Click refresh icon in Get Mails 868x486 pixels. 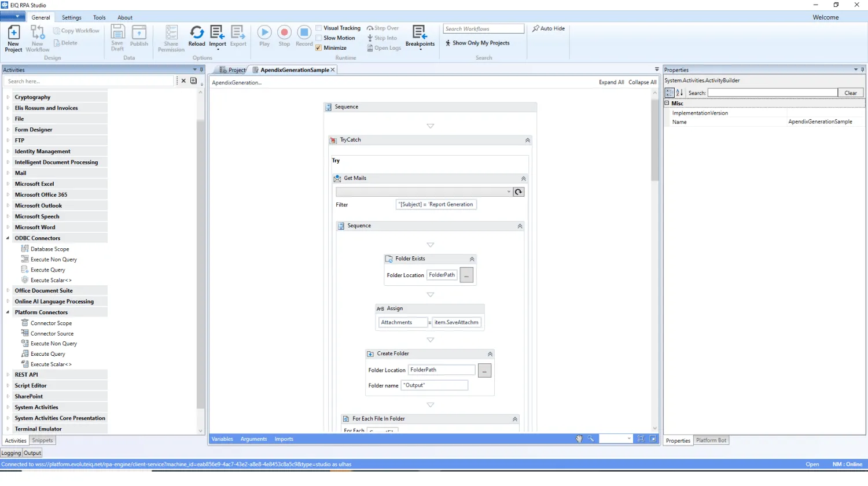tap(518, 192)
